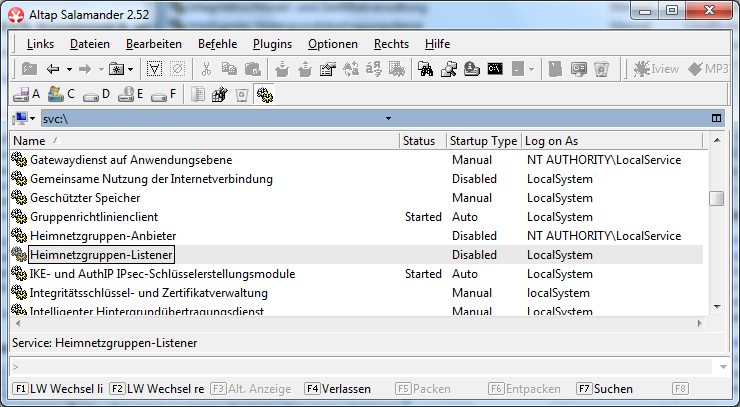The image size is (740, 407).
Task: Click the vertical scrollbar thumb
Action: [716, 198]
